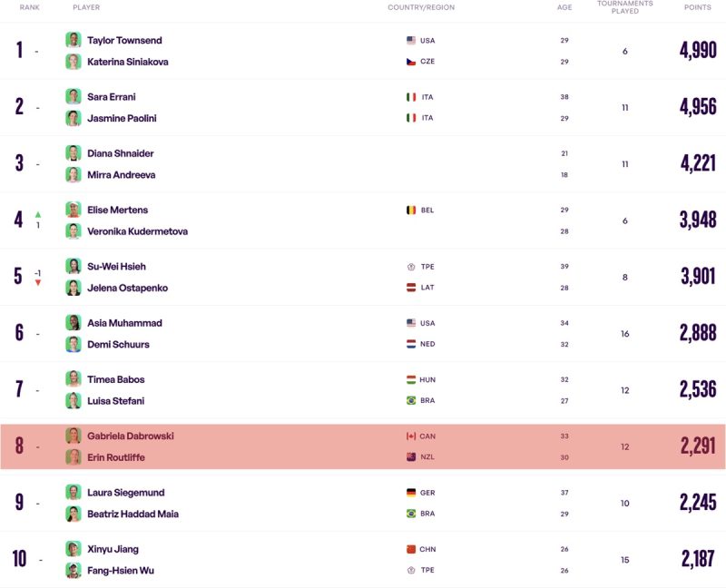This screenshot has width=726, height=588.
Task: Click the Belgium flag next to Elise Mertens
Action: tap(411, 211)
